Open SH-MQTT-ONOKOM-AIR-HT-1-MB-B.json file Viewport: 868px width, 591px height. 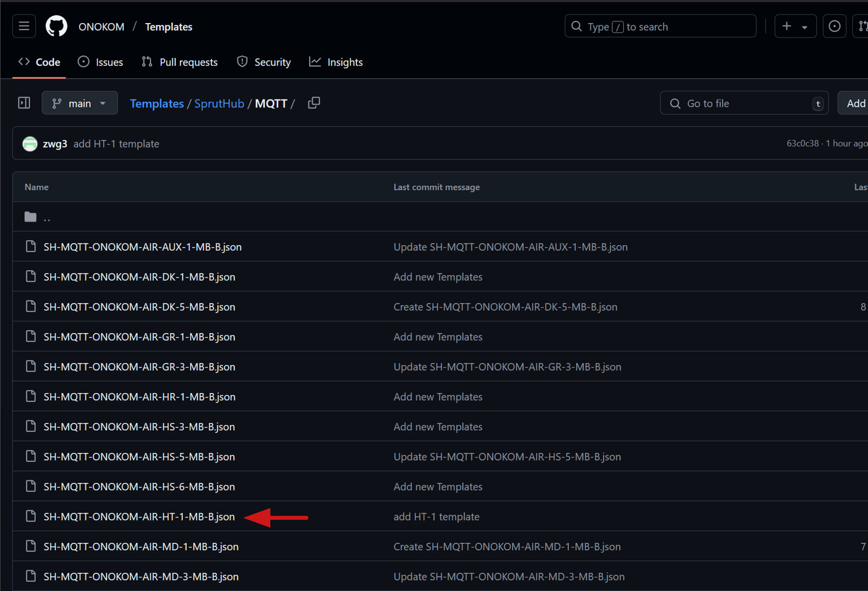(x=139, y=517)
